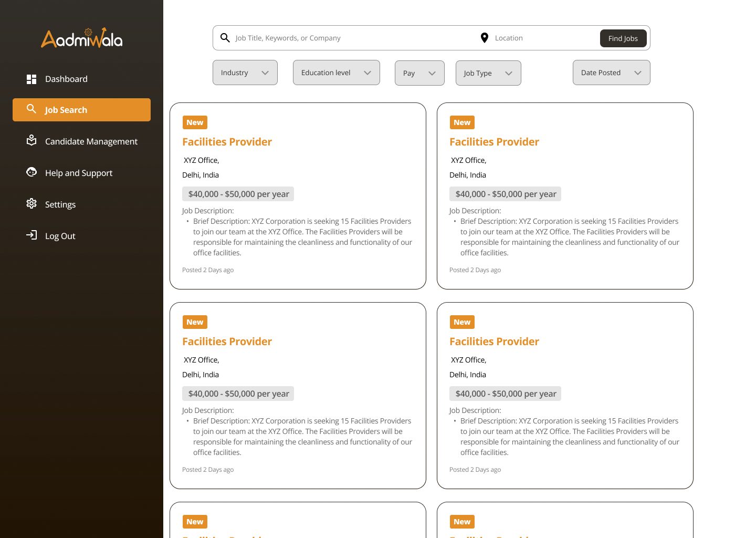
Task: Click the Settings gear icon
Action: click(x=31, y=203)
